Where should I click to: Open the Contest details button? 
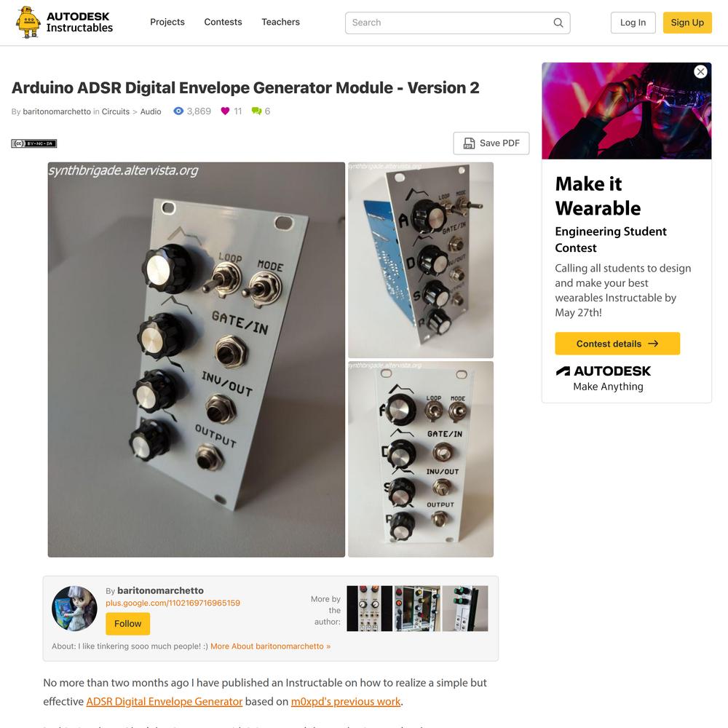(x=617, y=344)
